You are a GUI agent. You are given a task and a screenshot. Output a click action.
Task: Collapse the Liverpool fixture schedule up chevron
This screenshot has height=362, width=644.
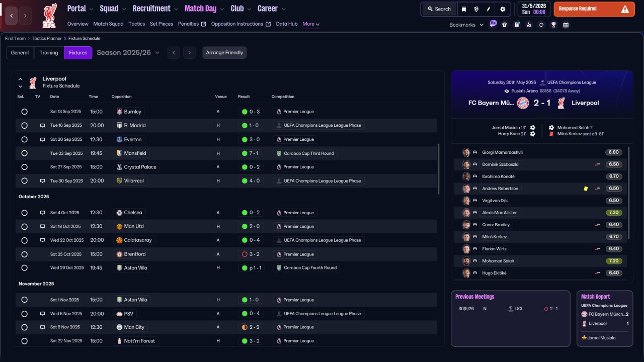21,79
